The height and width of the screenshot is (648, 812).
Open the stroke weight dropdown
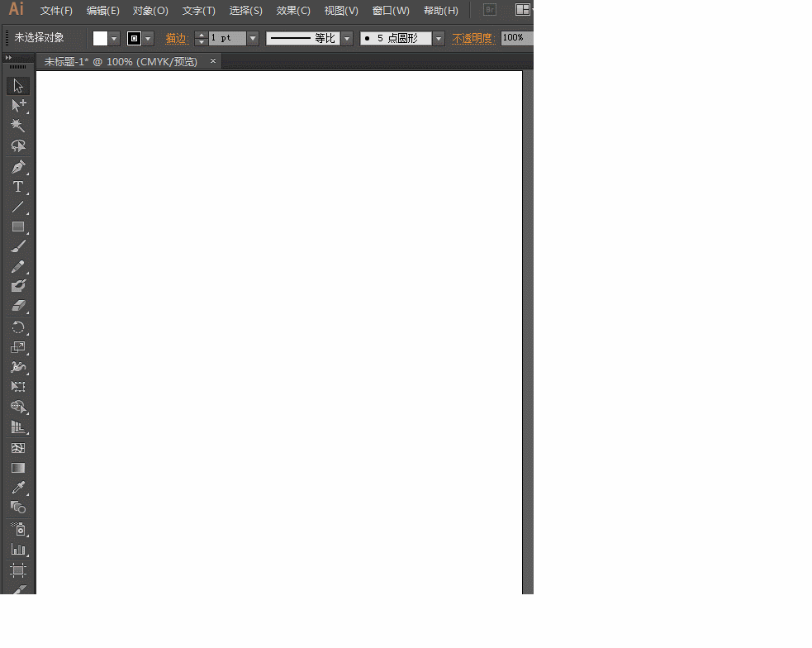point(251,38)
